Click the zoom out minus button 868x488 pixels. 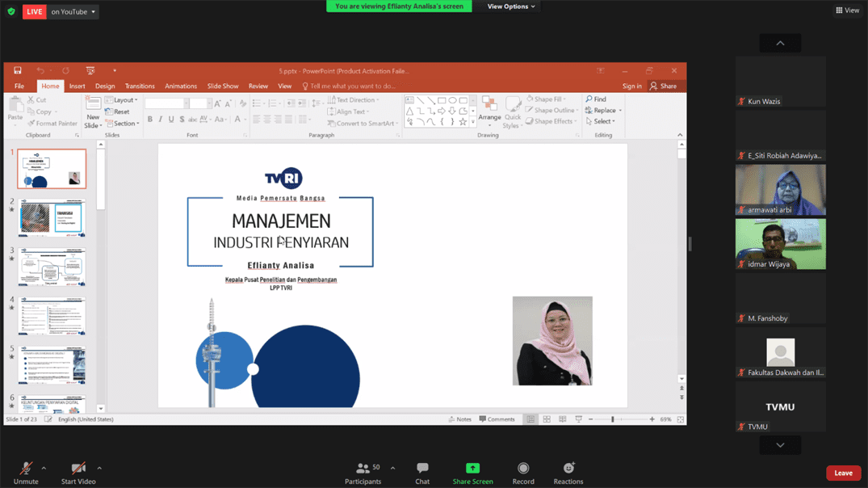(591, 419)
